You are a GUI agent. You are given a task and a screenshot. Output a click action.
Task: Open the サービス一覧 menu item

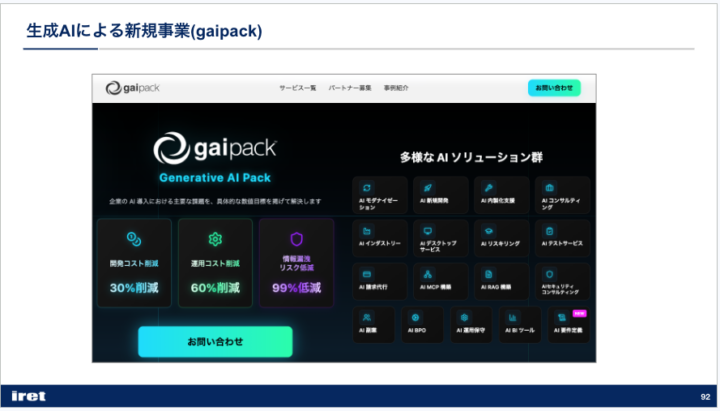(297, 88)
